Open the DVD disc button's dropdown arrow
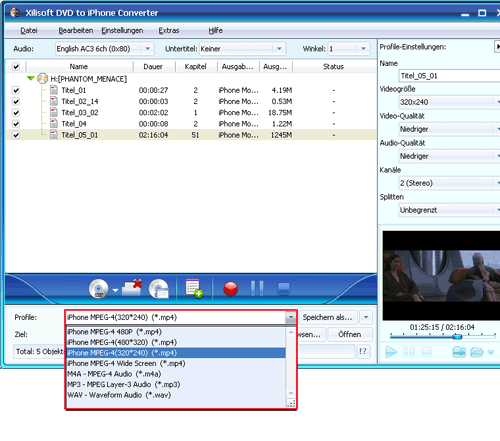500x441 pixels. click(115, 290)
